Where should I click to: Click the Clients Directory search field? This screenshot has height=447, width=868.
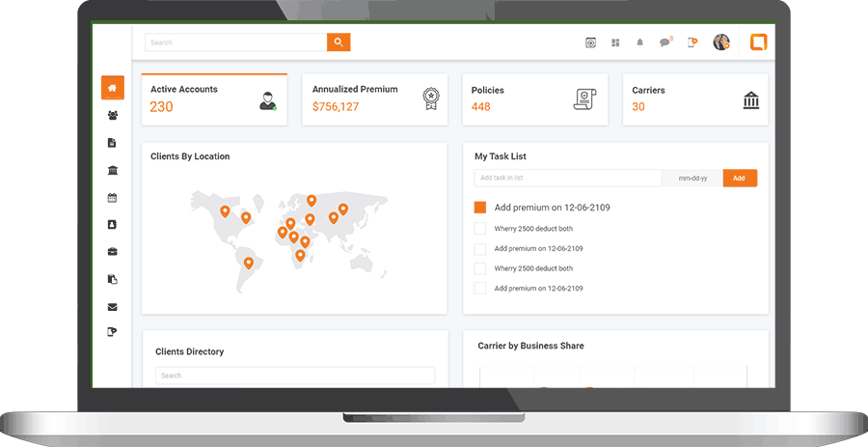(294, 376)
